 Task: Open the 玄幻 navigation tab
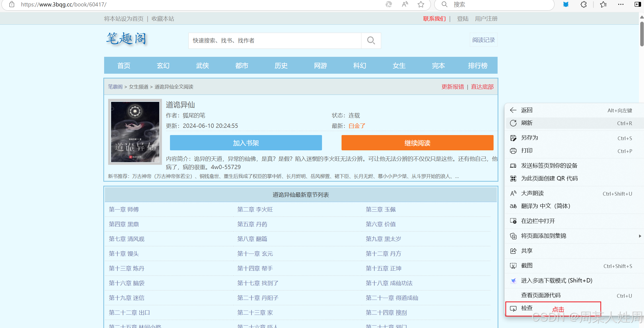point(163,65)
